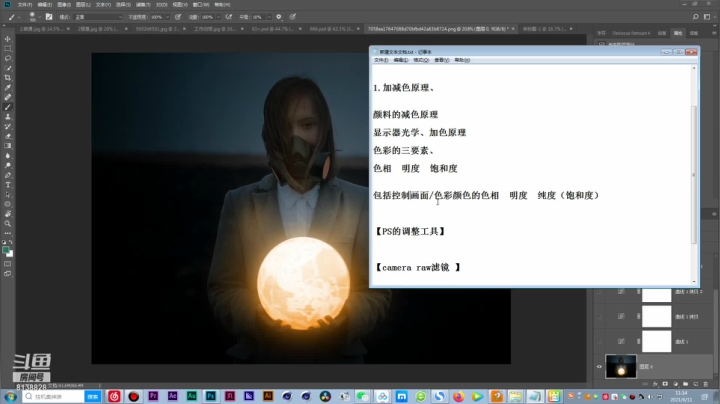Select the 曲线 1 layer mask thumbnail
The image size is (720, 404).
point(657,342)
